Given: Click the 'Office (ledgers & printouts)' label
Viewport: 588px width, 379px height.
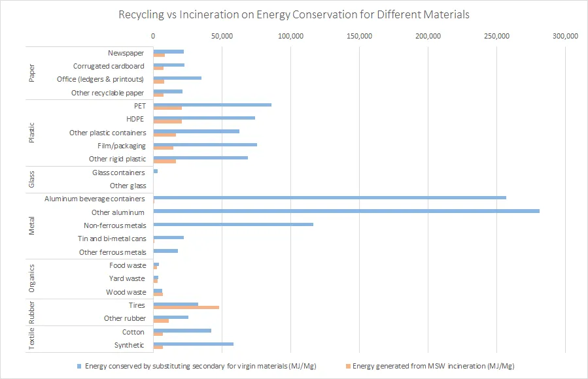Looking at the screenshot, I should [x=101, y=80].
